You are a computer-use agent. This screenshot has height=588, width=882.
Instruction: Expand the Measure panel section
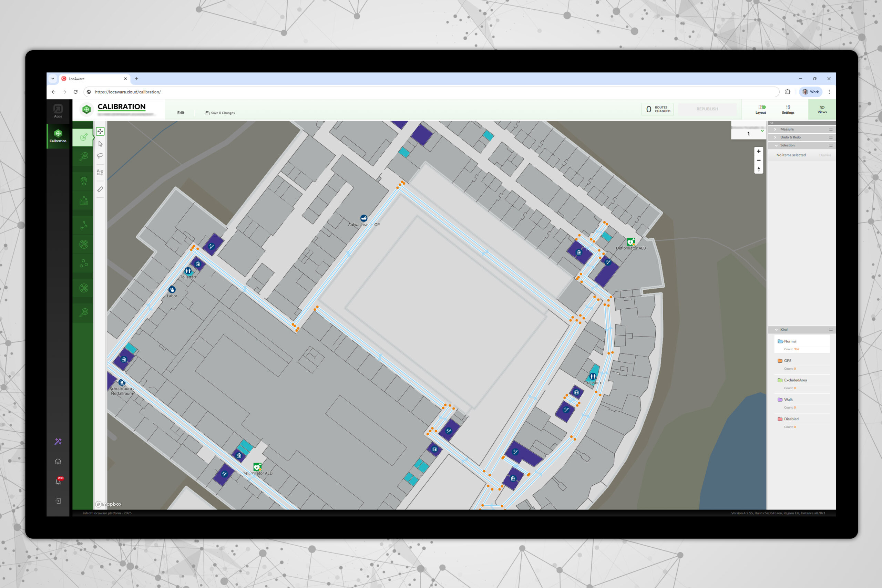click(787, 130)
